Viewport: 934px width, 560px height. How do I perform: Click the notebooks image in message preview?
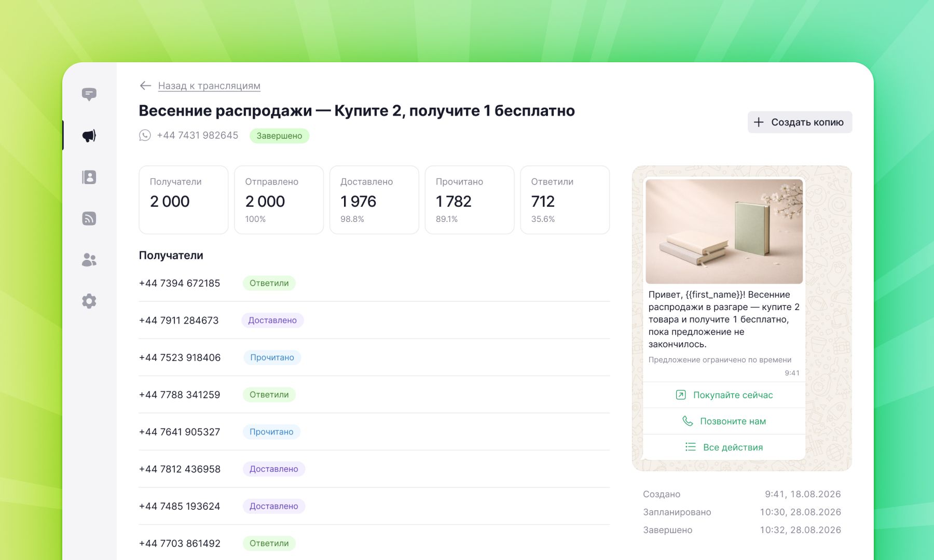pyautogui.click(x=724, y=231)
